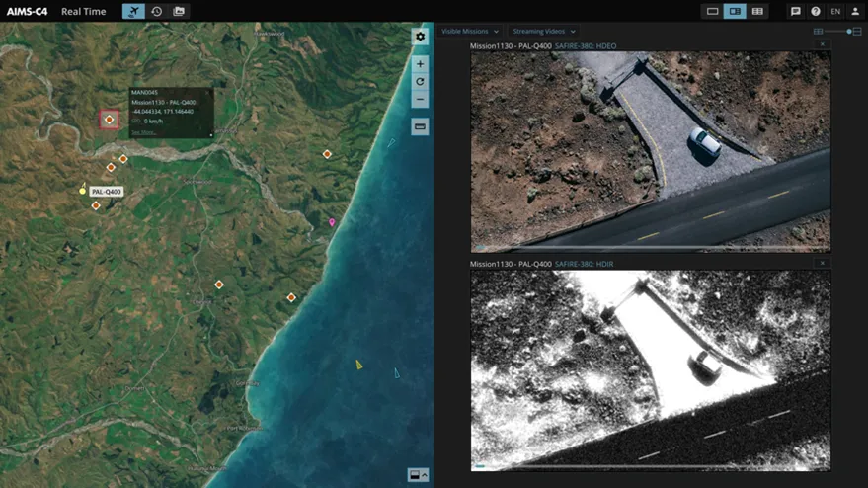This screenshot has height=488, width=868.
Task: Select the yellow vessel marker at sea
Action: [x=358, y=365]
